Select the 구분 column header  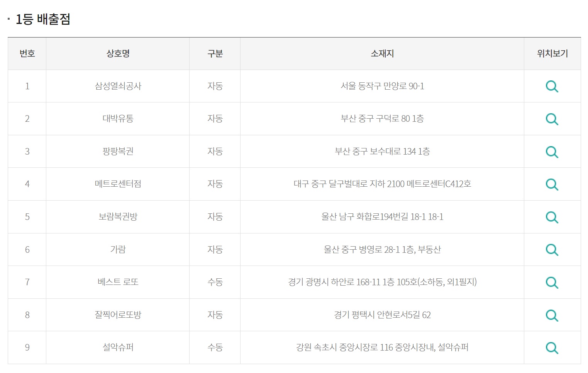tap(215, 53)
